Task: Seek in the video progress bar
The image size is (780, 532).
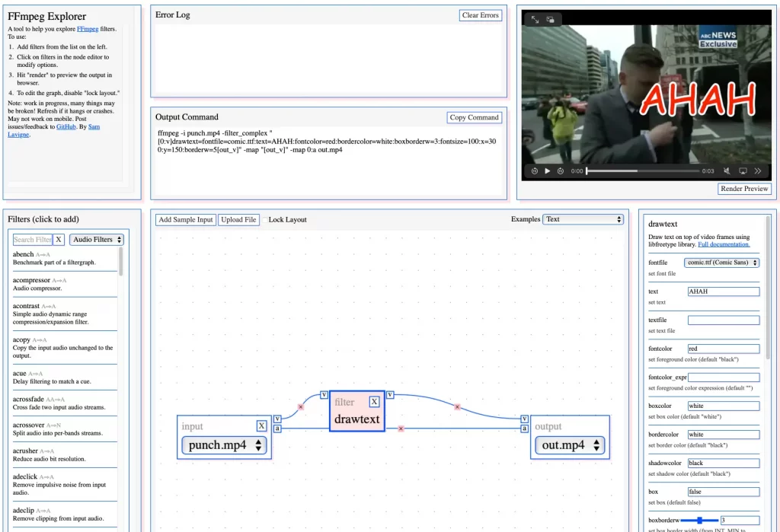Action: pyautogui.click(x=643, y=171)
